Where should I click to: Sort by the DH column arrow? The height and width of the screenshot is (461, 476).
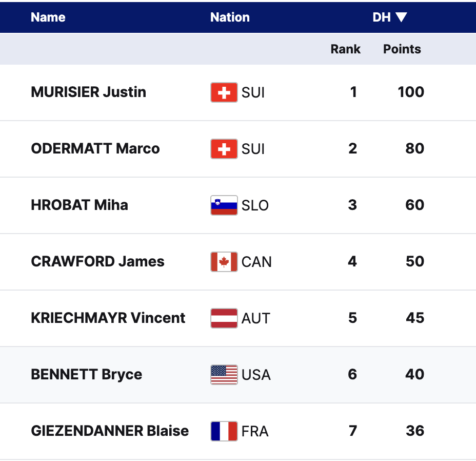pyautogui.click(x=401, y=17)
